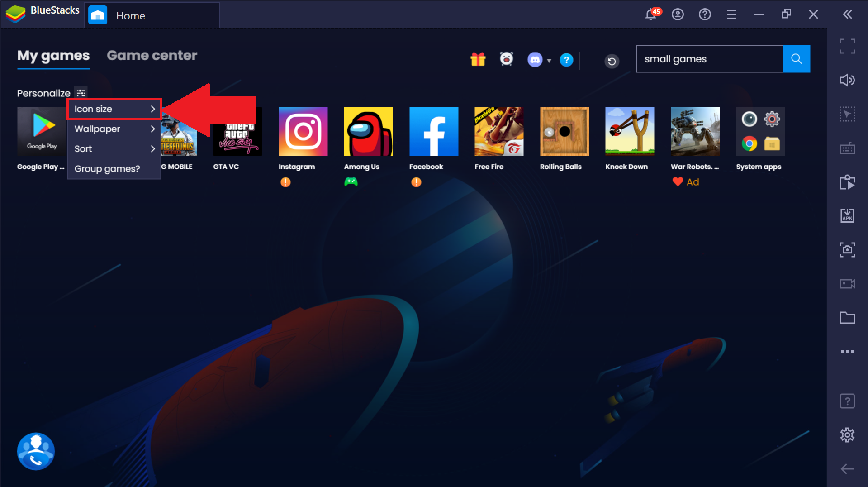Click the warning badge under Facebook
This screenshot has height=487, width=868.
click(416, 182)
